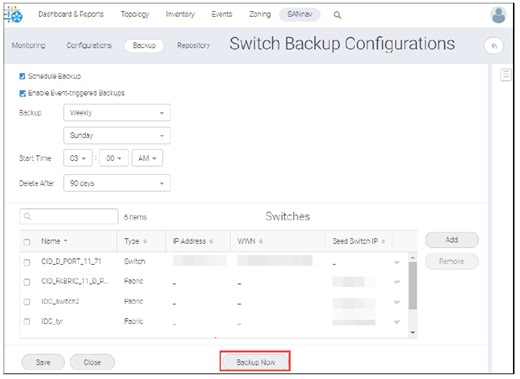Click the SANnav application logo

[14, 15]
